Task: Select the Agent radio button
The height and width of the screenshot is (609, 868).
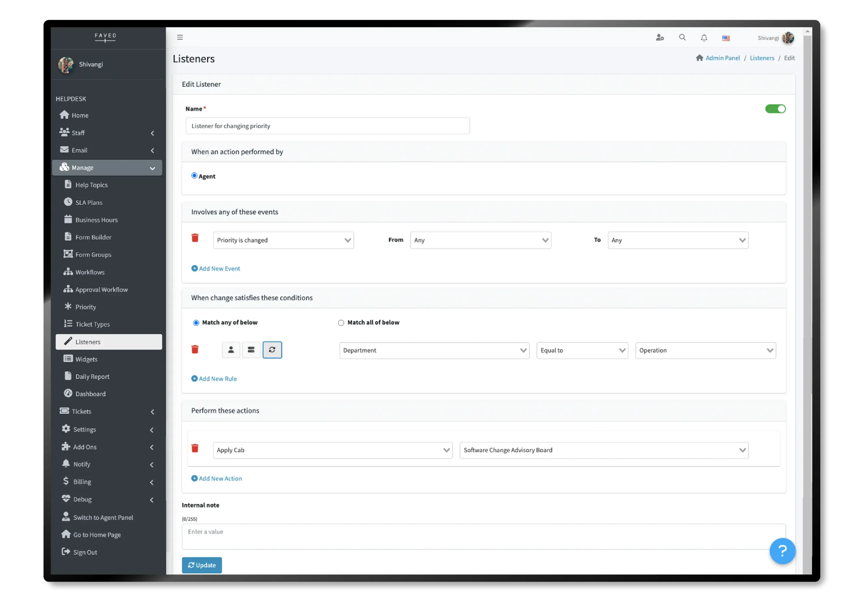Action: point(194,176)
